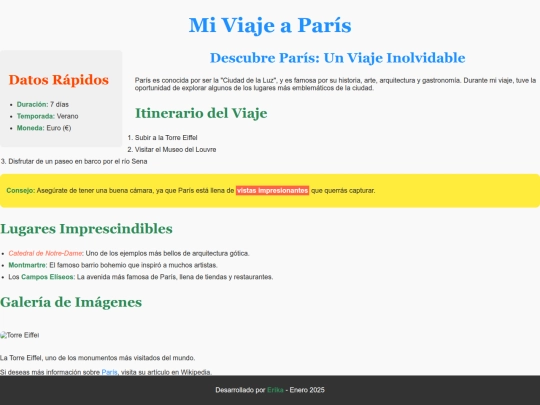Screen dimensions: 540x405
Task: Click the Paris Wikipedia link
Action: tap(109, 372)
